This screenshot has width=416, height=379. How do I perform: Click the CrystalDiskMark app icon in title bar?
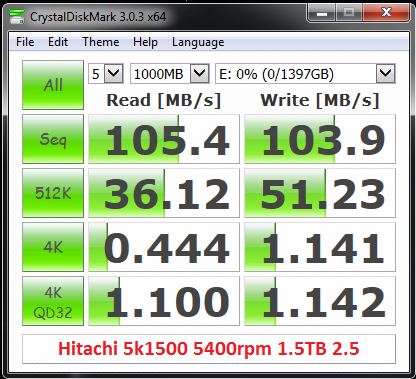[17, 16]
